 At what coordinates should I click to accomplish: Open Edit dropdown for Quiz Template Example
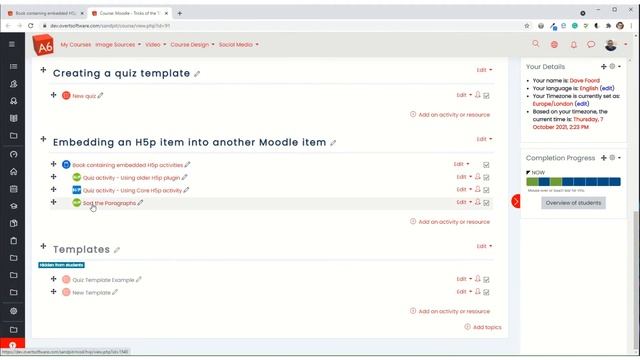(x=464, y=279)
